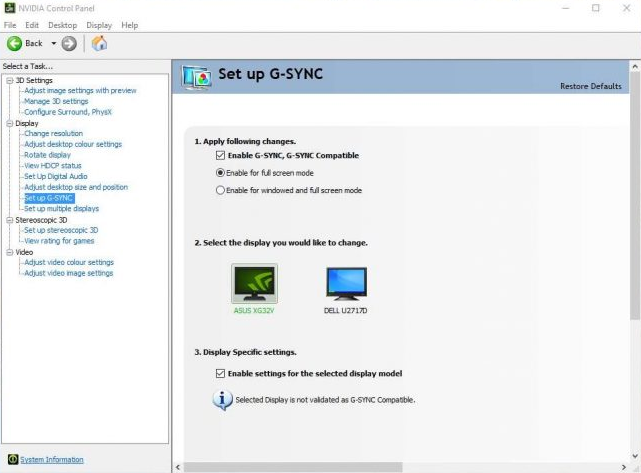Select the DELL U2717D display icon
Screen dimensions: 641x473
[x=346, y=283]
